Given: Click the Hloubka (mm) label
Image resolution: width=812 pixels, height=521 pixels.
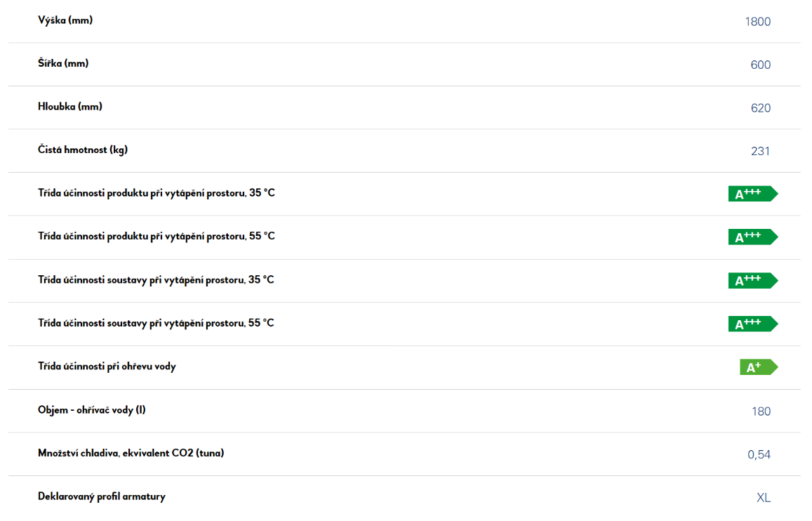Looking at the screenshot, I should point(70,107).
